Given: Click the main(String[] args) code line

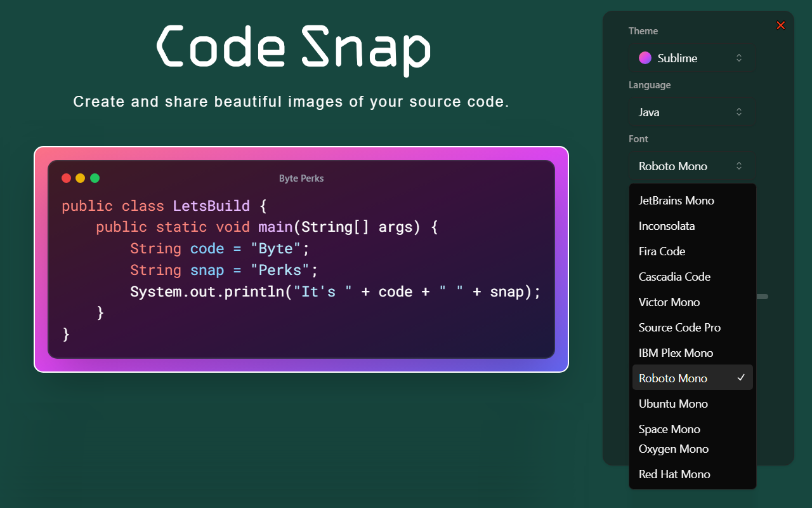Looking at the screenshot, I should click(267, 227).
